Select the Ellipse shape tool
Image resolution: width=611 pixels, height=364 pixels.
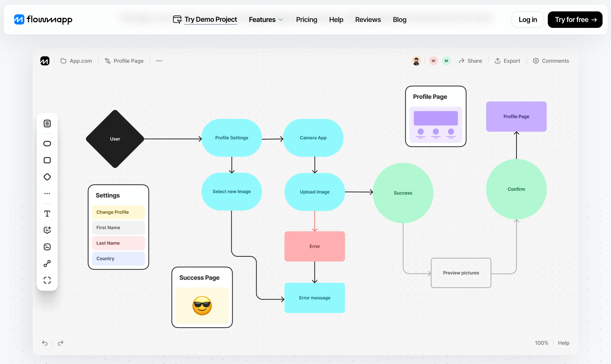47,144
